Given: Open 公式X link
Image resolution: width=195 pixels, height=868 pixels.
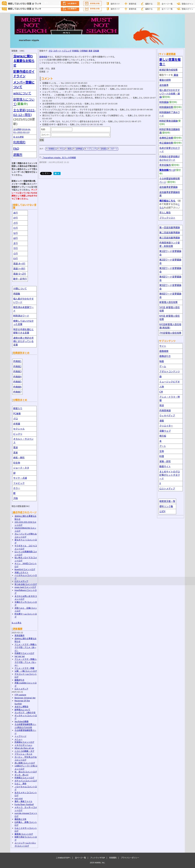Looking at the screenshot, I should pyautogui.click(x=162, y=511).
